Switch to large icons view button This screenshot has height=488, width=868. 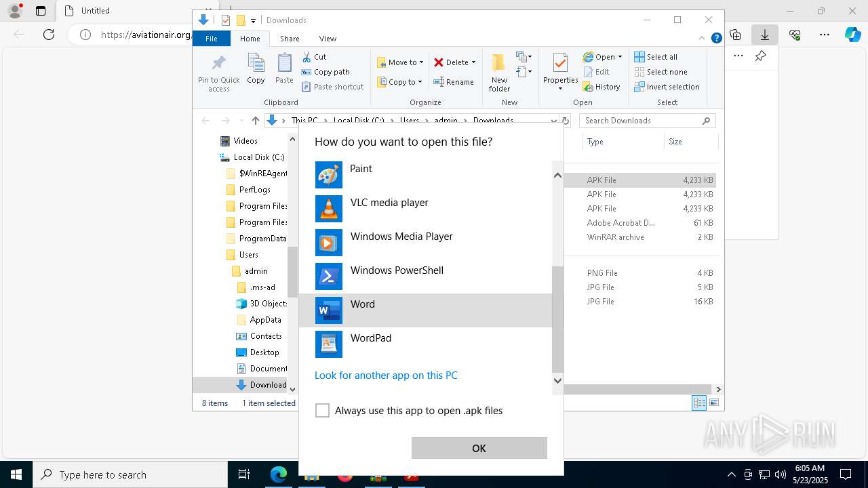tap(713, 403)
